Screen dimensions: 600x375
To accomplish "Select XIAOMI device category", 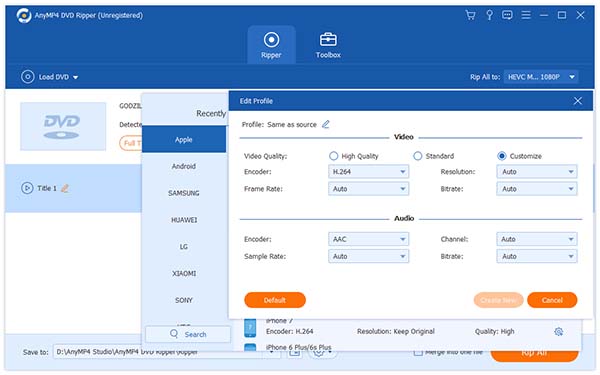I will [184, 274].
